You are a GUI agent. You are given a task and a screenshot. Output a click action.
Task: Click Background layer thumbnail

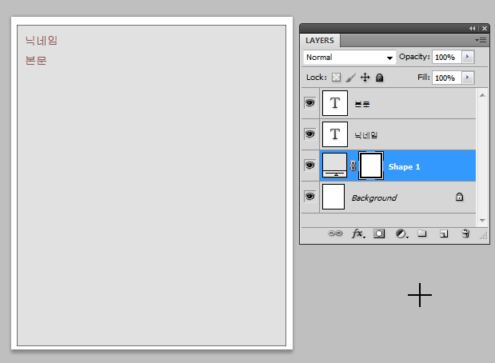coord(333,197)
